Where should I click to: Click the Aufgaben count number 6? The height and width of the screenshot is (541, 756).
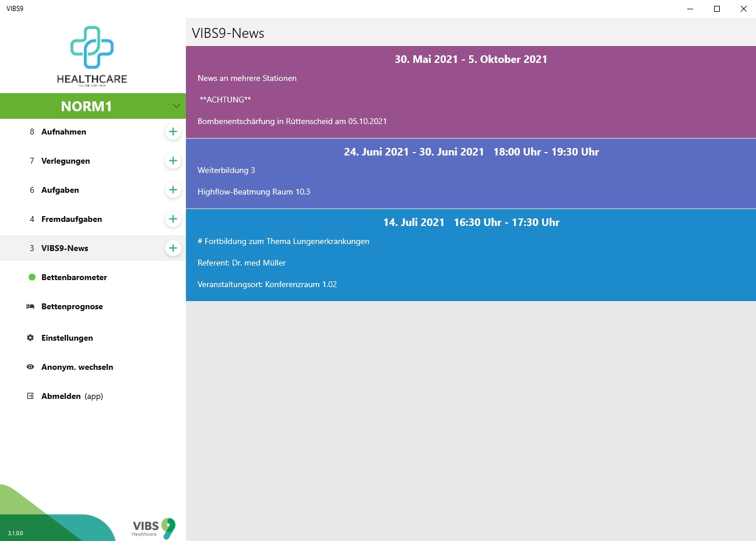point(32,190)
